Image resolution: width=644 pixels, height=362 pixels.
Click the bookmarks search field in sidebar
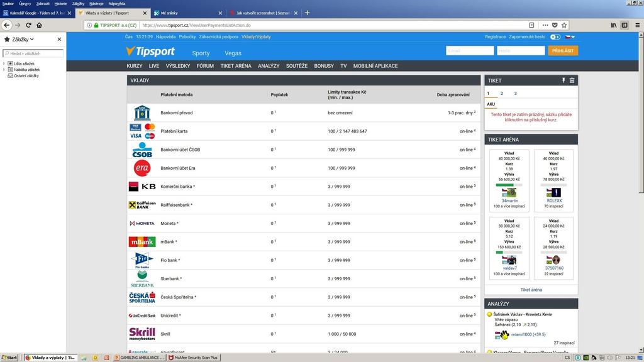33,53
